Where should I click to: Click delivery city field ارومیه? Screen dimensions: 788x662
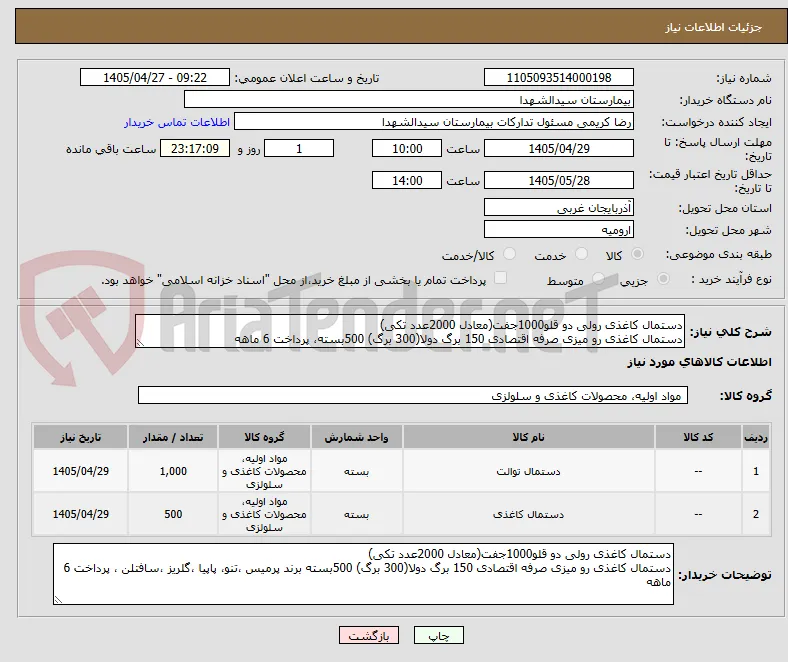click(x=559, y=229)
